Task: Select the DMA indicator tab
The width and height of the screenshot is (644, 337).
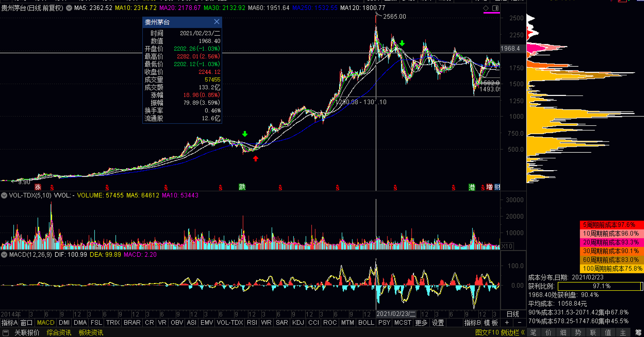Action: pos(80,323)
